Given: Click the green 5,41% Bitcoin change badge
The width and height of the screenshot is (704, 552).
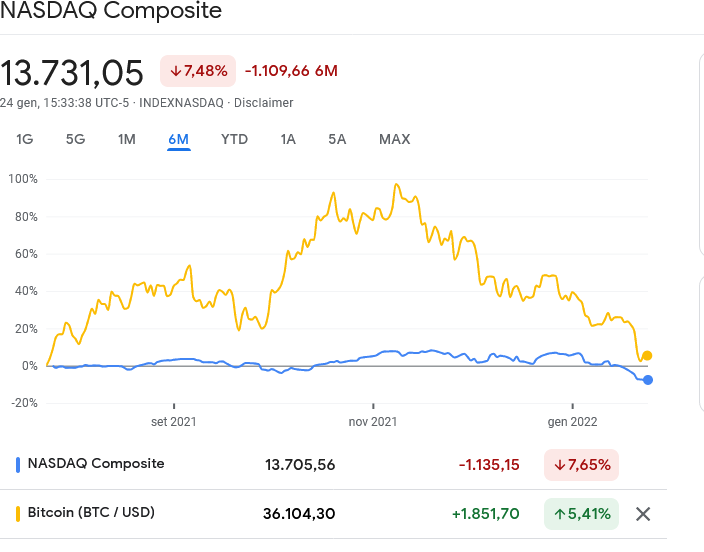Looking at the screenshot, I should pos(581,514).
